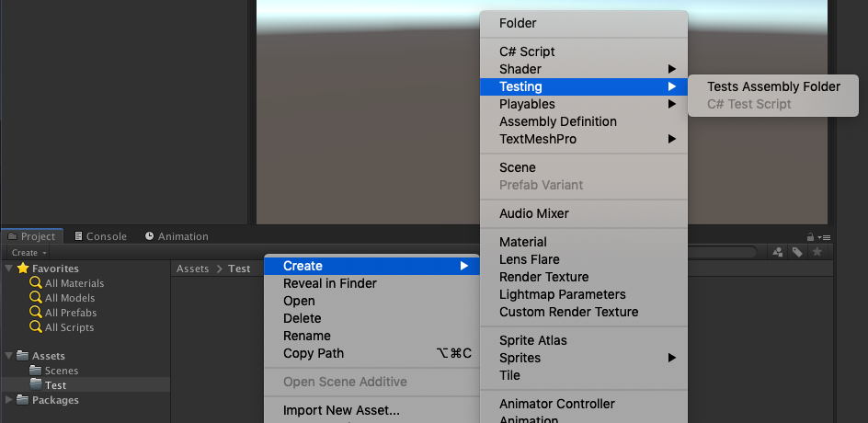Expand the Packages folder
The image size is (868, 423).
(9, 400)
